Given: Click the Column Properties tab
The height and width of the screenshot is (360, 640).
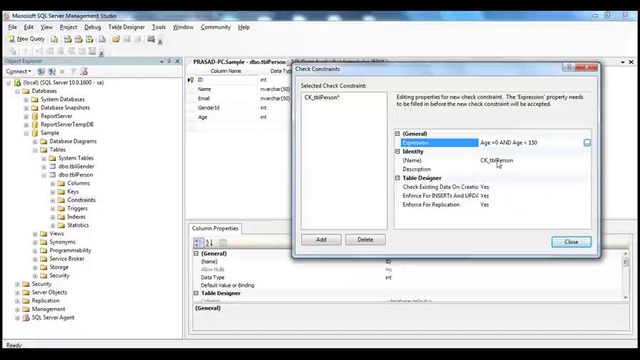Looking at the screenshot, I should point(215,229).
